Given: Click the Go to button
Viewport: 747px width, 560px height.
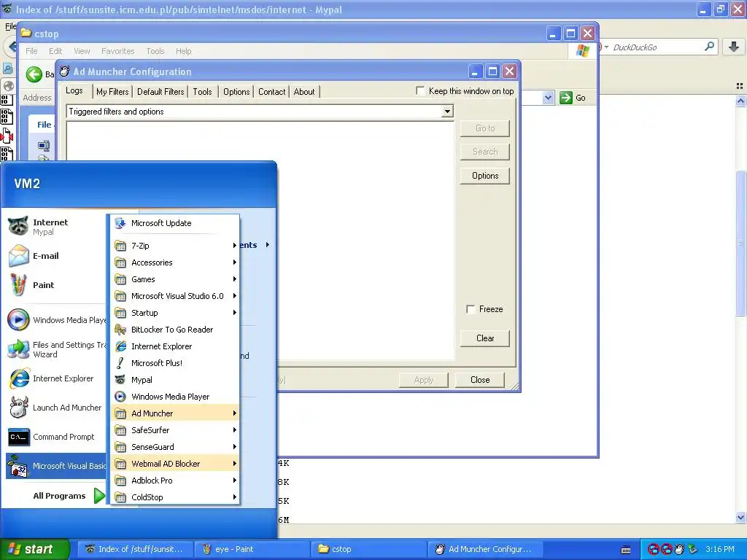Looking at the screenshot, I should [485, 128].
